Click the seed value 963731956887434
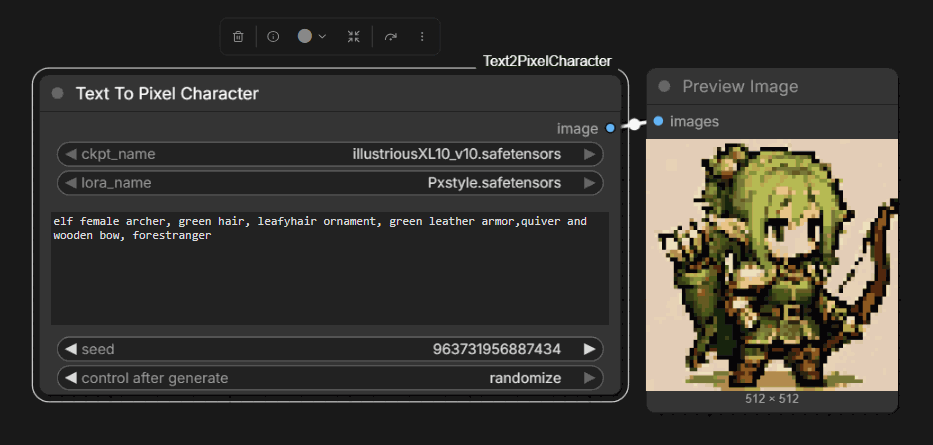The image size is (933, 445). (x=497, y=349)
